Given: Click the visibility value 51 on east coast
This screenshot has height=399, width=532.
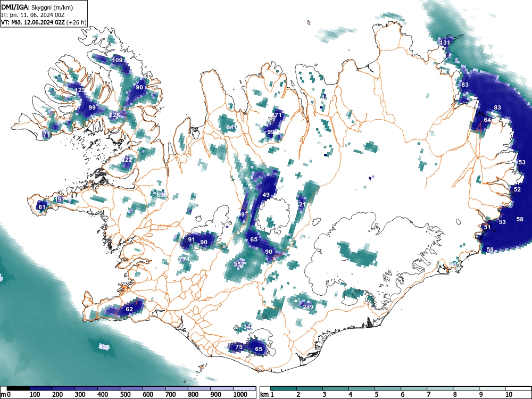Looking at the screenshot, I should click(487, 227).
